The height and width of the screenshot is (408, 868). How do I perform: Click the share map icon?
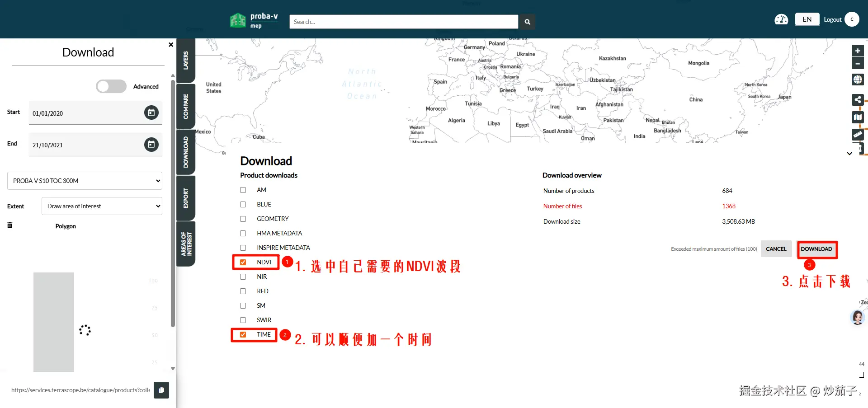(858, 100)
